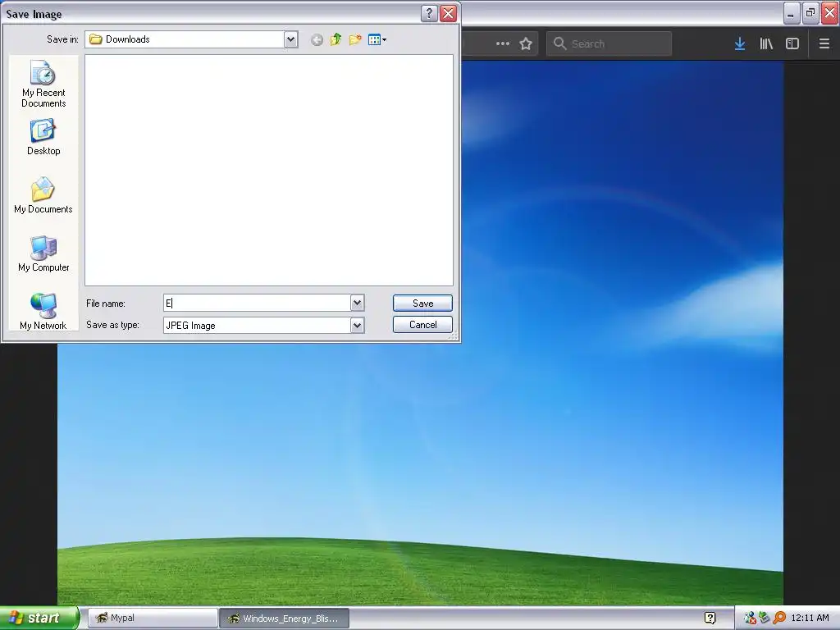Click the Save button
Image resolution: width=840 pixels, height=630 pixels.
point(422,304)
